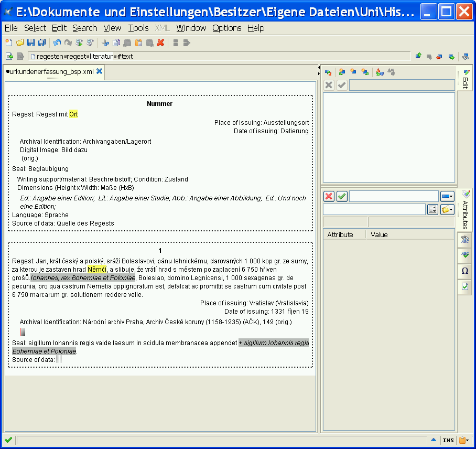Screen dimensions: 476x449
Task: Click the green-arrow icon left of the node path
Action: pos(9,56)
